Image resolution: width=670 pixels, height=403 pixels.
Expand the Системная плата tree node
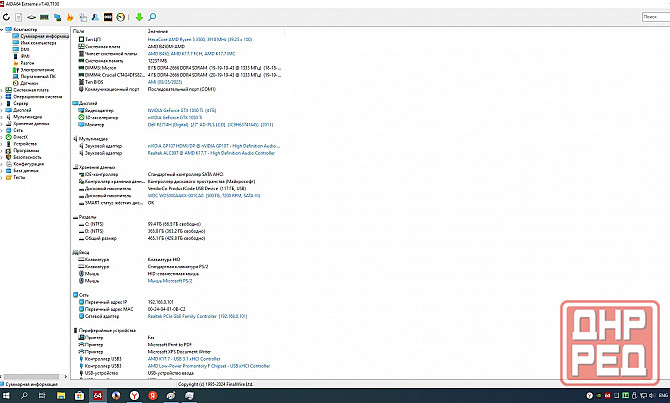point(4,88)
